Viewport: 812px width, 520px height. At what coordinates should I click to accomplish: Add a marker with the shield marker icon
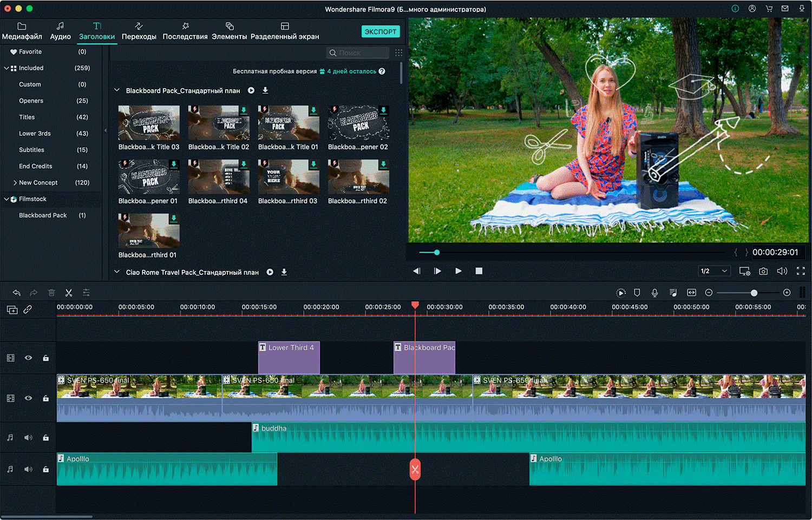click(x=637, y=293)
